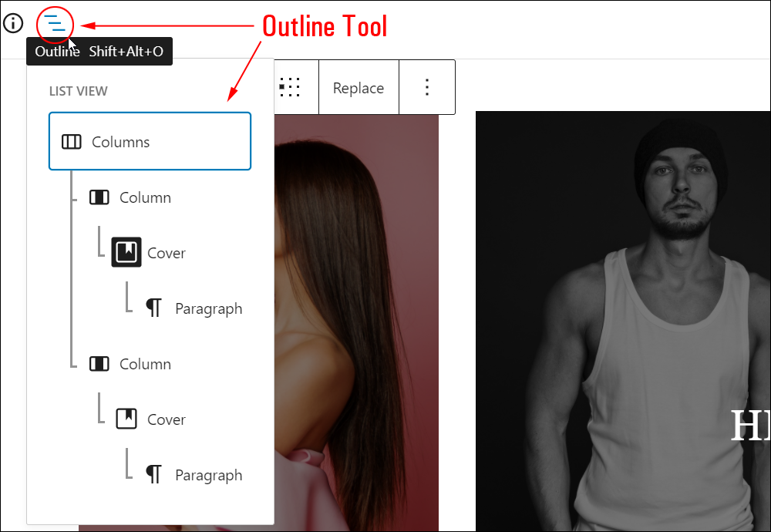This screenshot has width=771, height=532.
Task: Click the LIST VIEW panel heading
Action: point(78,91)
